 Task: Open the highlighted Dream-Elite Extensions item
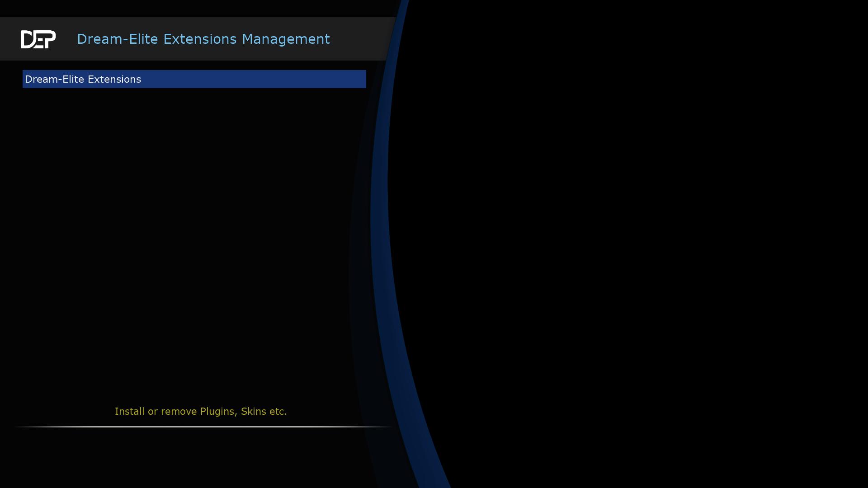tap(194, 79)
